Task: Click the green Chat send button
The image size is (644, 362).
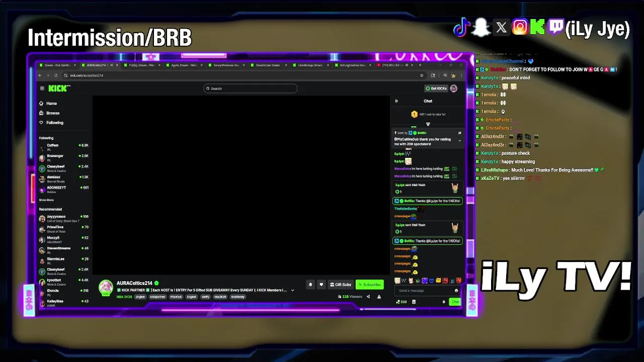Action: click(455, 302)
